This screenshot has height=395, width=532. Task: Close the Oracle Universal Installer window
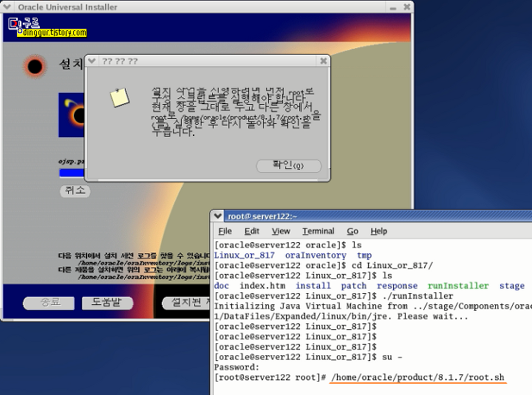pyautogui.click(x=407, y=7)
